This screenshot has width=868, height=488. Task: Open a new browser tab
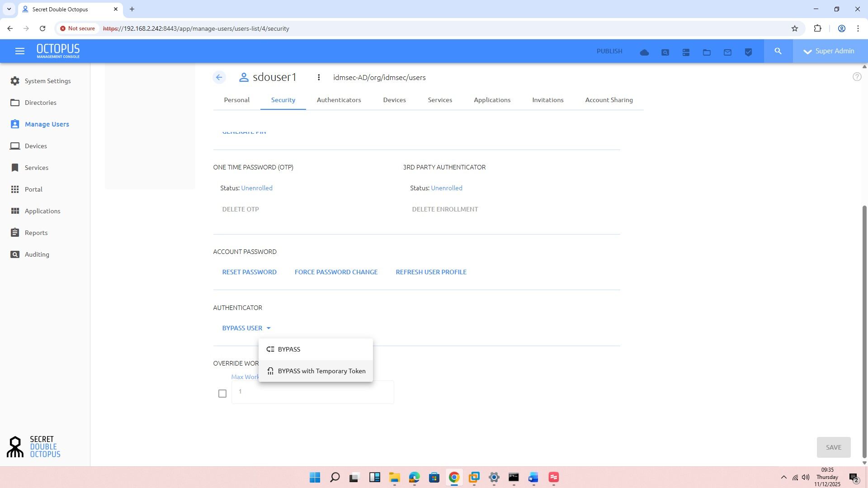coord(132,9)
